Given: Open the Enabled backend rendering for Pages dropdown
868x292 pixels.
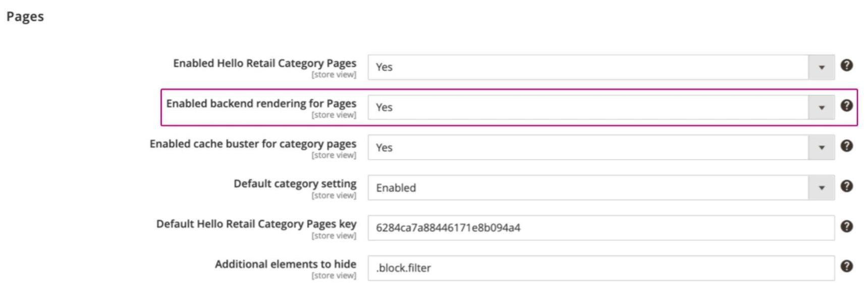Looking at the screenshot, I should tap(601, 108).
